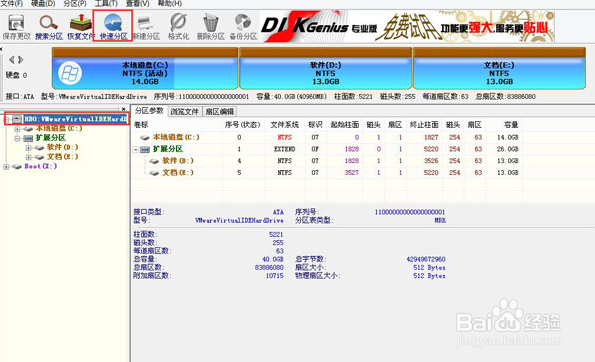Click additional sectors value 10715

[275, 275]
